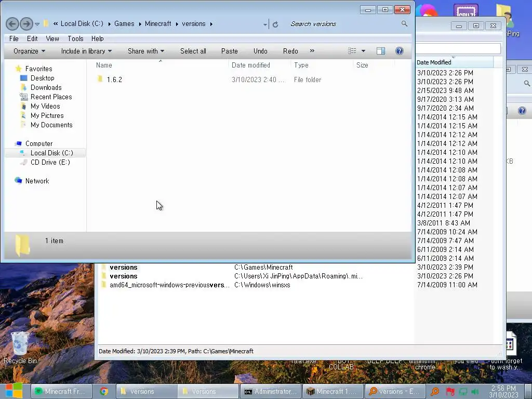Screen dimensions: 532x399
Task: Open recent locations dropdown beside Forward arrow
Action: click(37, 24)
